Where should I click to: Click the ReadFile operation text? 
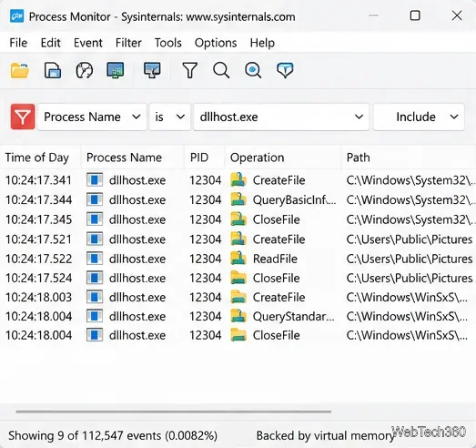275,259
